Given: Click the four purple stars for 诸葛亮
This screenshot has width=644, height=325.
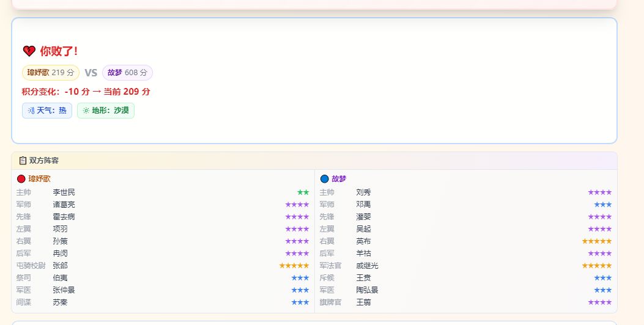Looking at the screenshot, I should coord(297,205).
